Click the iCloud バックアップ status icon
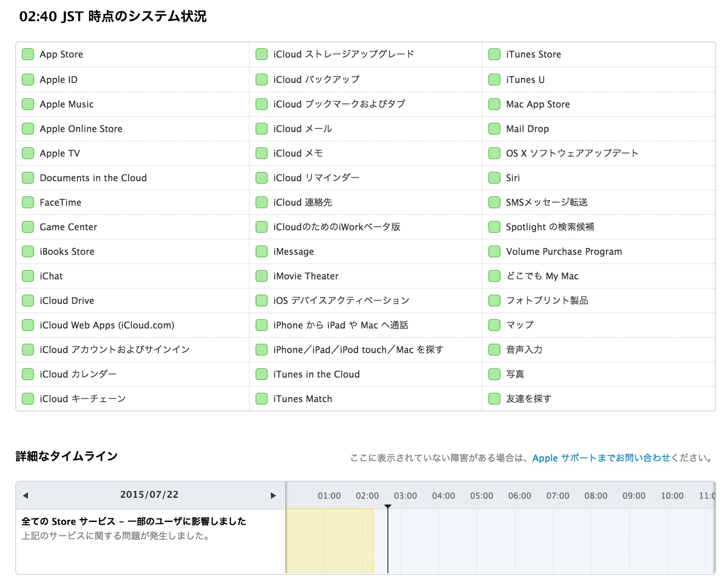728x585 pixels. (x=262, y=80)
